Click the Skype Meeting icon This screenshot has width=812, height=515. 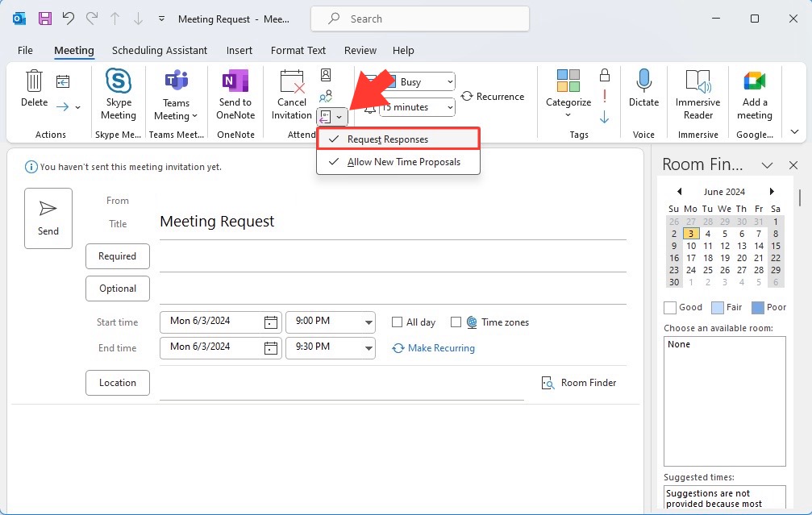(119, 81)
